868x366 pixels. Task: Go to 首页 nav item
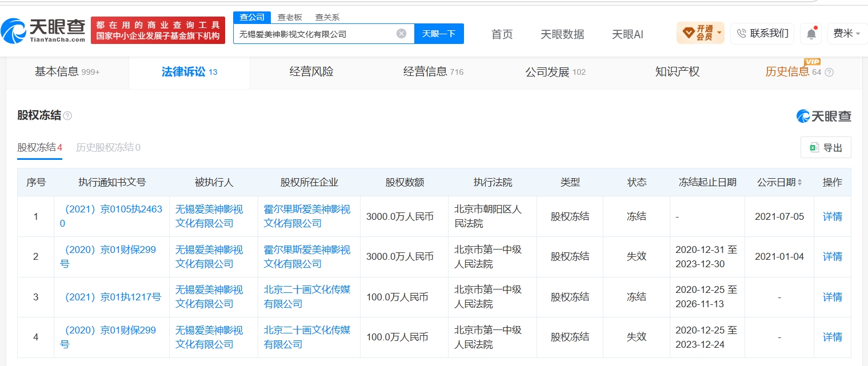click(502, 34)
